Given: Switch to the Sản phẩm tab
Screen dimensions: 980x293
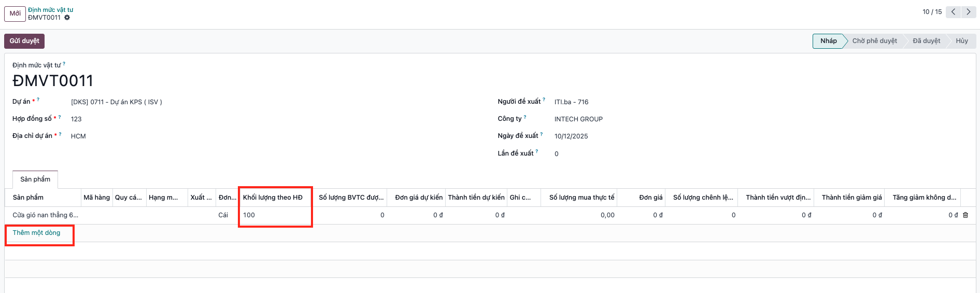Looking at the screenshot, I should pyautogui.click(x=35, y=179).
